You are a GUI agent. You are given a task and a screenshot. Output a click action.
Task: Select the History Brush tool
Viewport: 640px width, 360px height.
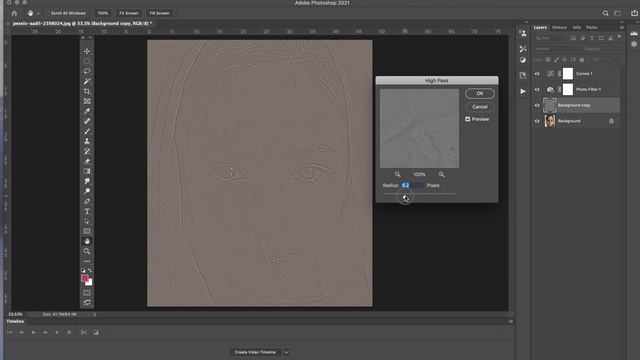point(87,151)
